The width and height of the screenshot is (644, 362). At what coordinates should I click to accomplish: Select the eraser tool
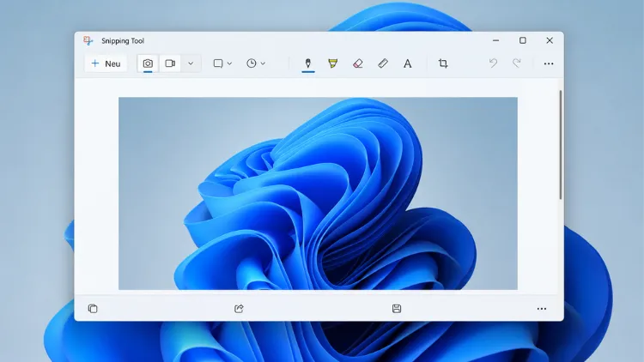358,63
